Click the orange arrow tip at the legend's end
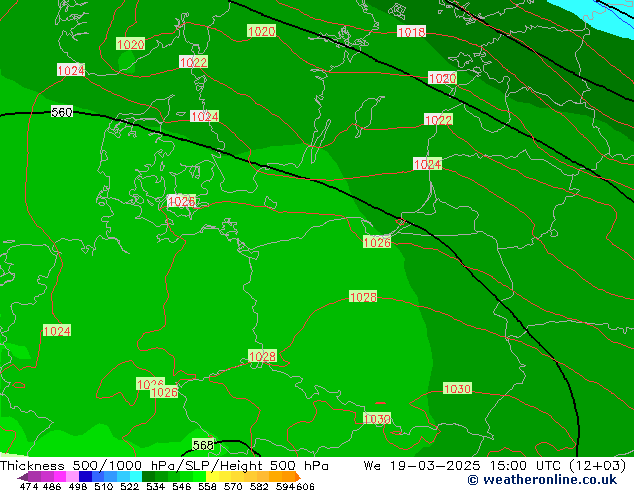This screenshot has width=634, height=490. pyautogui.click(x=298, y=477)
